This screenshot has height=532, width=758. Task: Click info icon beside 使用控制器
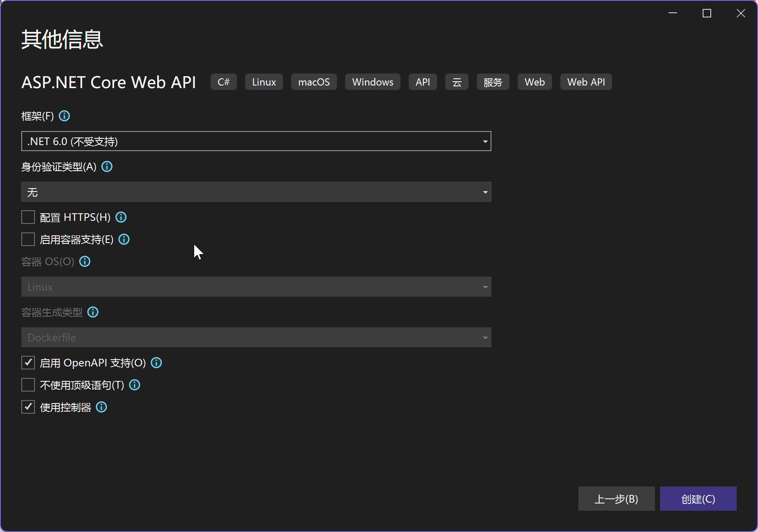[x=101, y=407]
